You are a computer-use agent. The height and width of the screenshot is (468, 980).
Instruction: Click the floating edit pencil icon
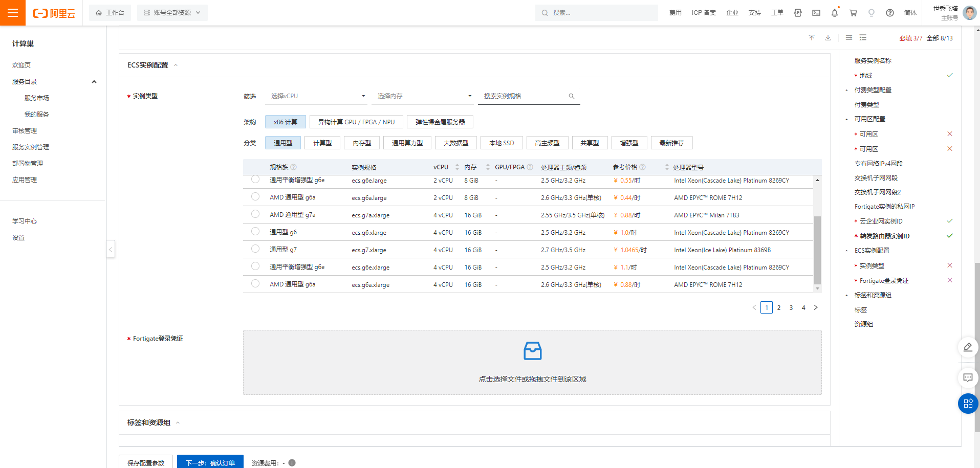(x=968, y=347)
